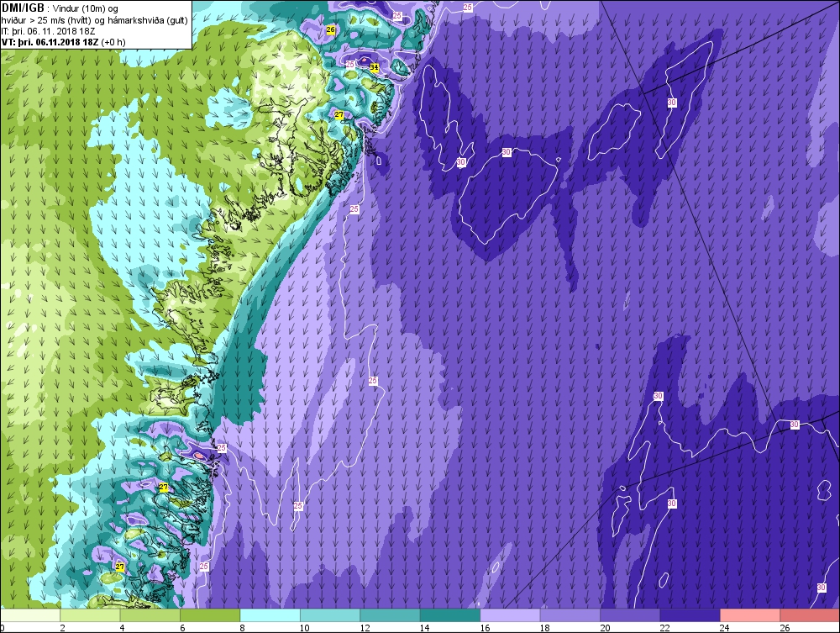The image size is (840, 633).
Task: Pick the 2–4 m/s light green legend swatch
Action: [x=90, y=615]
